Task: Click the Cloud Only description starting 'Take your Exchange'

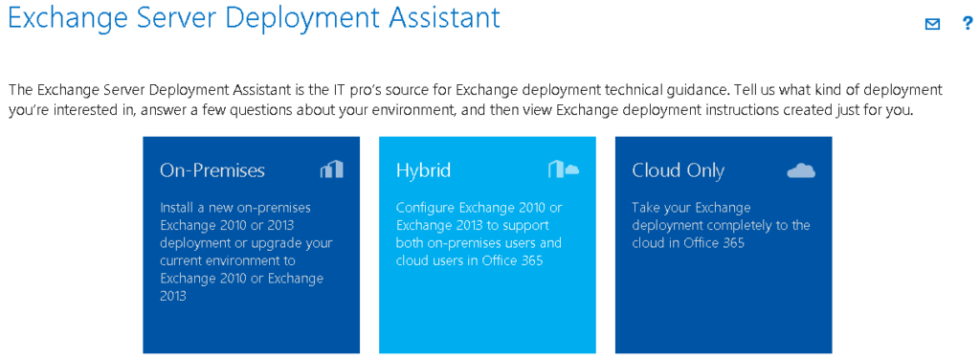Action: (721, 225)
